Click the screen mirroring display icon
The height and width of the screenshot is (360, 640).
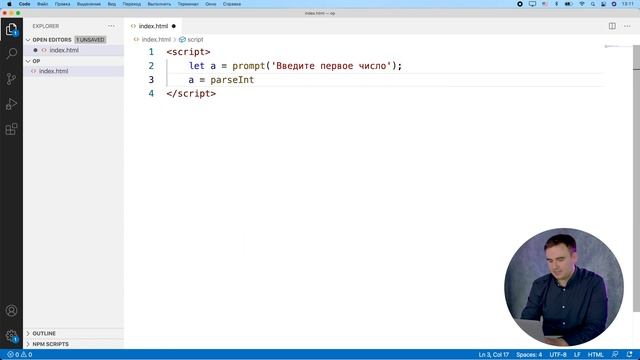click(532, 4)
